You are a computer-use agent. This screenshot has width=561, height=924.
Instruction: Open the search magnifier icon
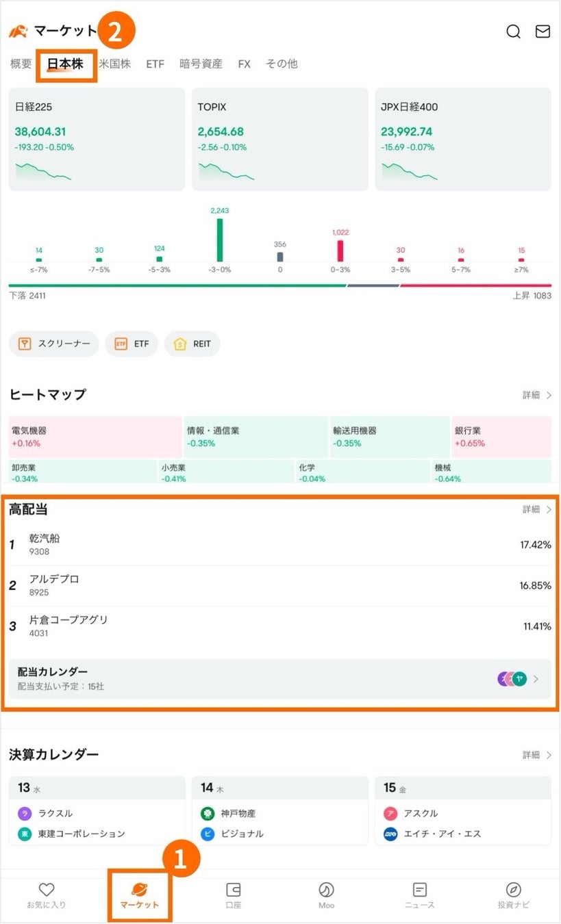(x=513, y=31)
